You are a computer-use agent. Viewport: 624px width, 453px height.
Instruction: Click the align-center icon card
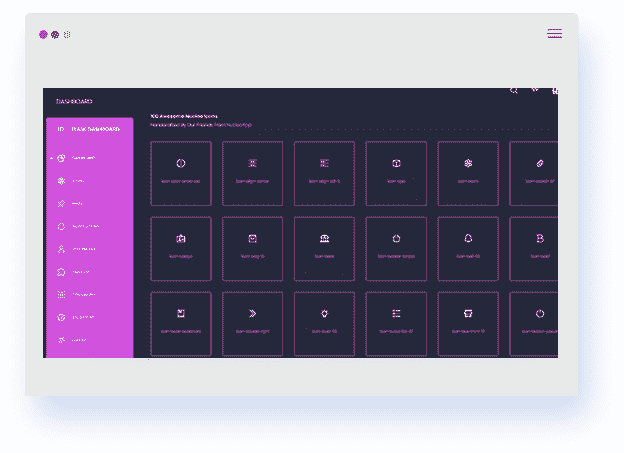coord(253,172)
